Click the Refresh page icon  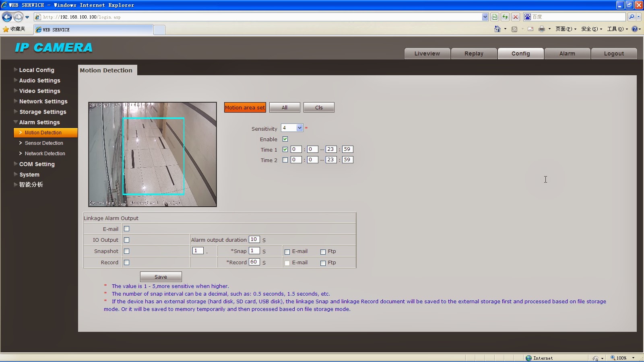pos(504,17)
